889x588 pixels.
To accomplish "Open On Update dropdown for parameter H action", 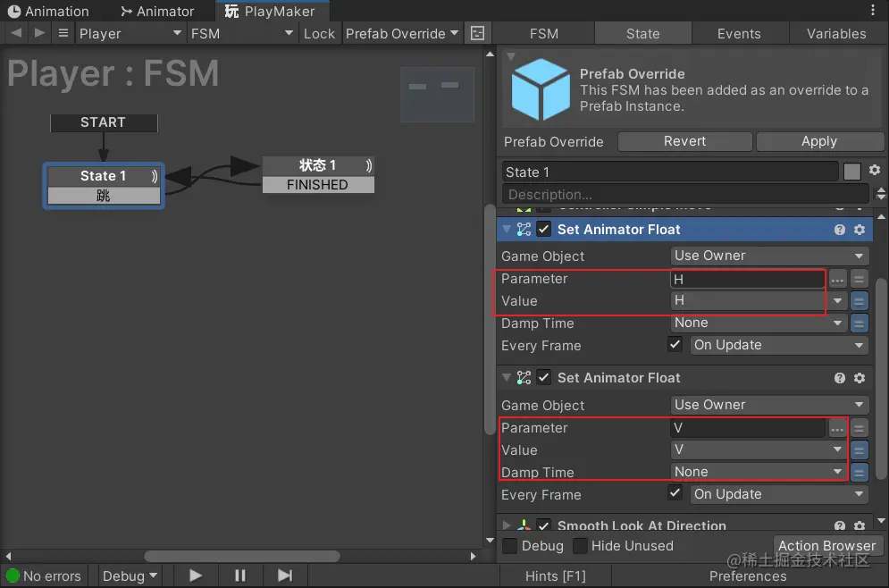I will (x=779, y=345).
